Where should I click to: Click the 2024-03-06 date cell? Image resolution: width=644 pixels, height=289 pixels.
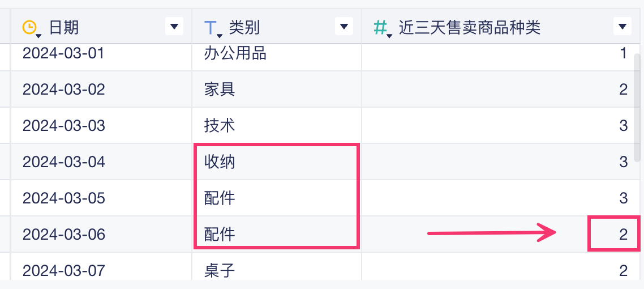(x=63, y=235)
